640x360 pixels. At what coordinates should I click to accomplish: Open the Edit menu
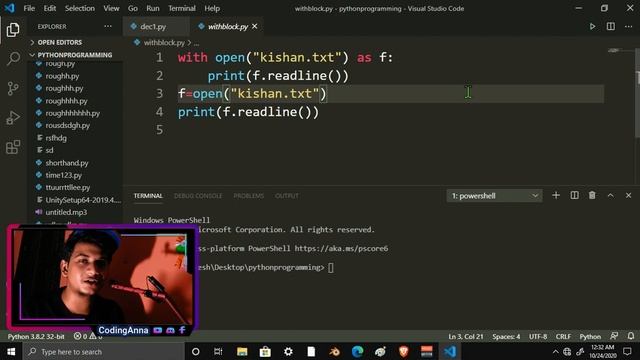(x=50, y=8)
